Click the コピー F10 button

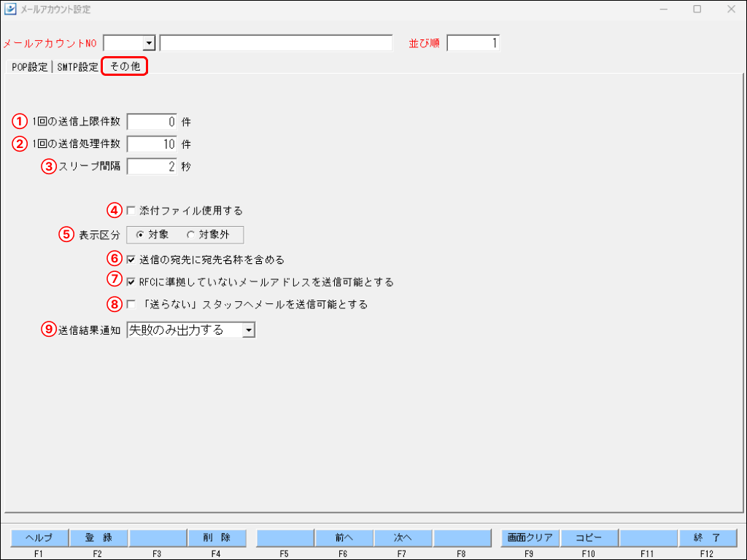point(589,537)
